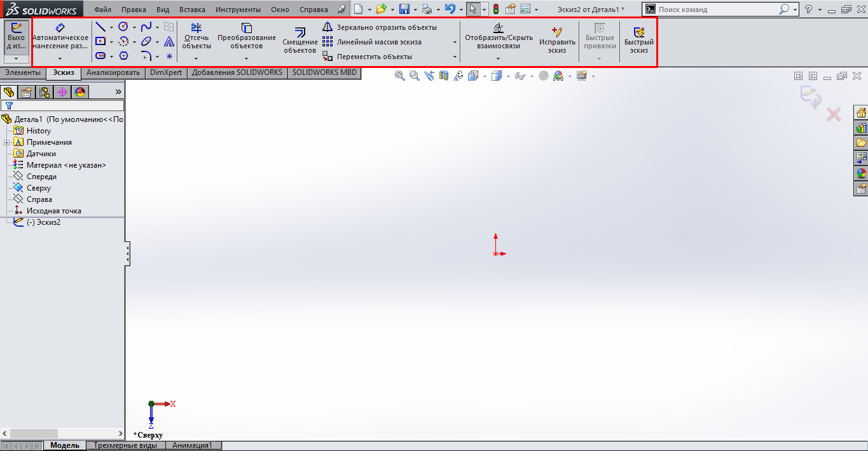Open the ConfigurationManager panel tab
868x451 pixels.
tap(45, 92)
